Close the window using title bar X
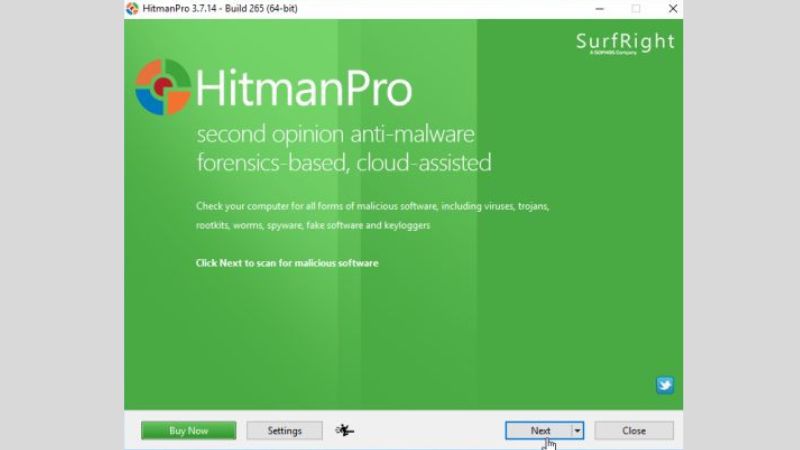 [673, 9]
